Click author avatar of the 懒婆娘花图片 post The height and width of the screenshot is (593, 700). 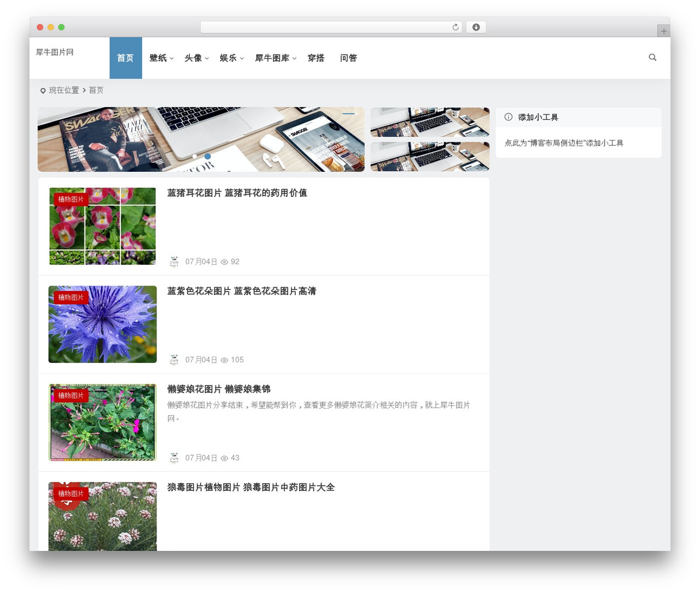(174, 458)
